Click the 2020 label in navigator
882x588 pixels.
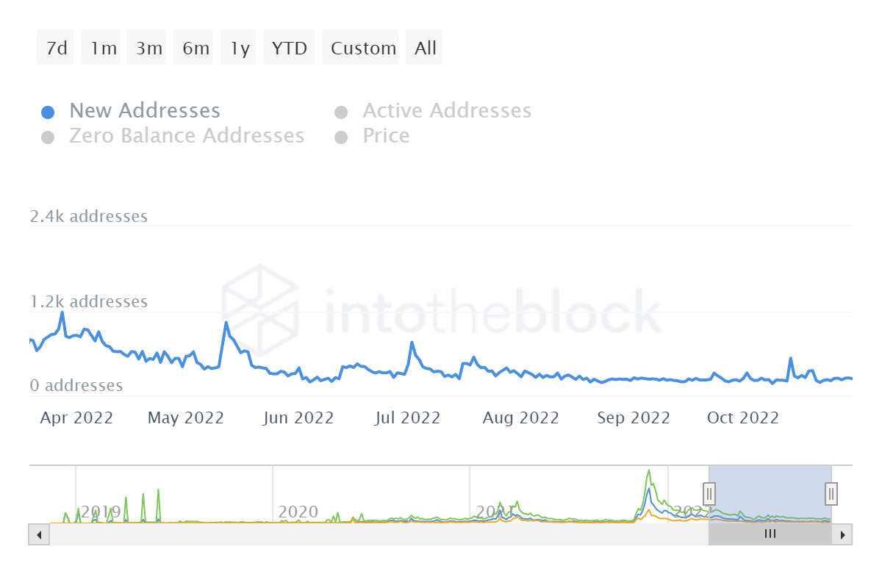(x=298, y=512)
